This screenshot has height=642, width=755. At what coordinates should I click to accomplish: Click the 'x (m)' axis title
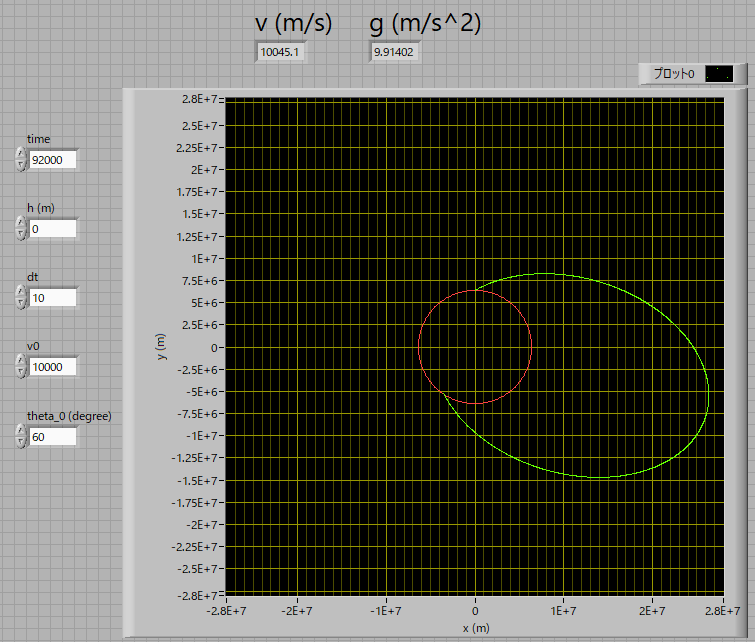[x=476, y=628]
